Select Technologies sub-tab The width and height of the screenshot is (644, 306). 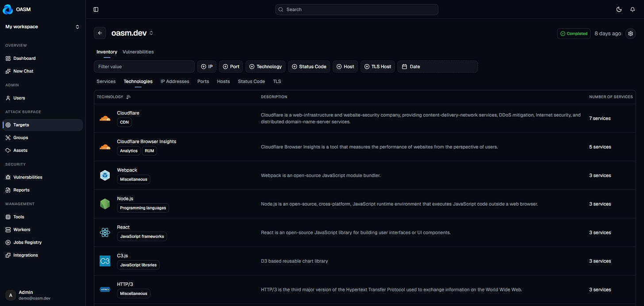tap(138, 81)
